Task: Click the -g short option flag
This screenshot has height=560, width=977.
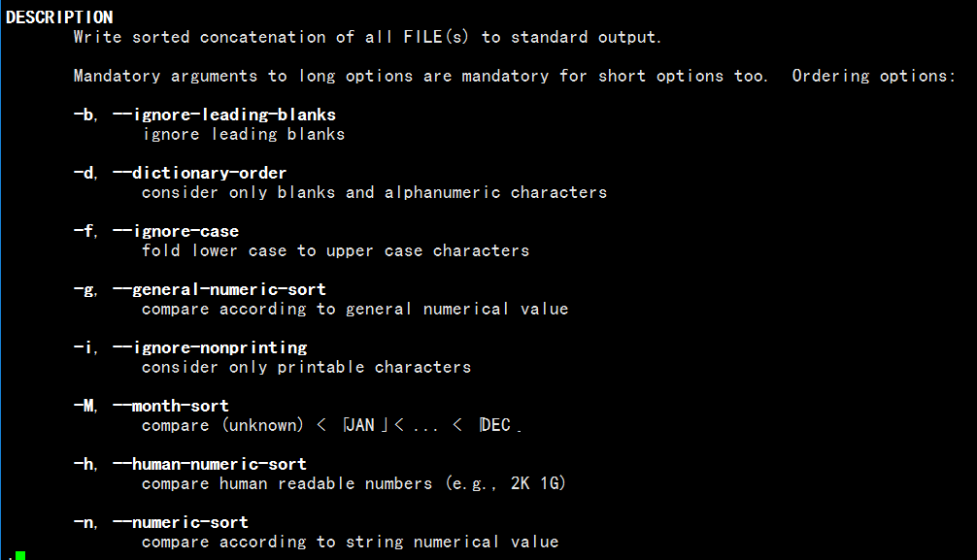Action: pyautogui.click(x=85, y=290)
